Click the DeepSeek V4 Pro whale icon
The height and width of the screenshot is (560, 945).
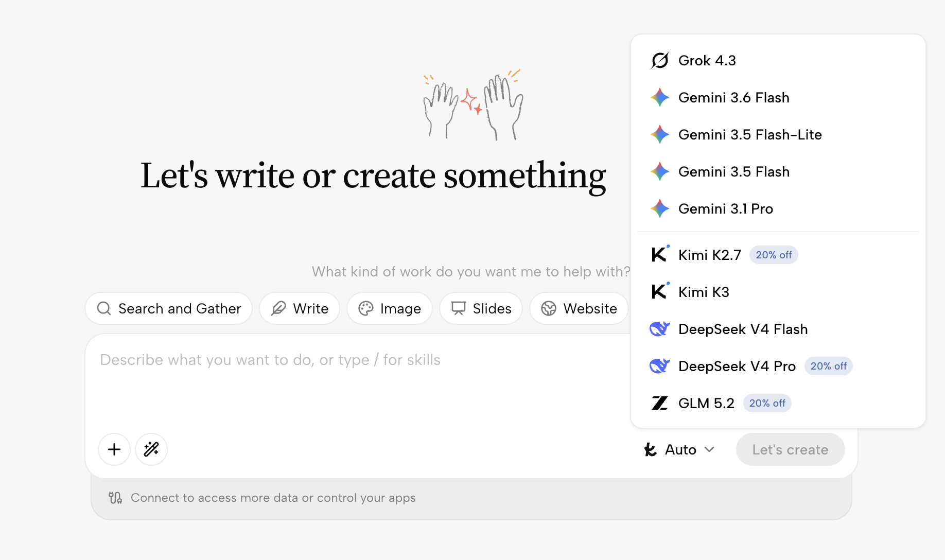coord(660,366)
